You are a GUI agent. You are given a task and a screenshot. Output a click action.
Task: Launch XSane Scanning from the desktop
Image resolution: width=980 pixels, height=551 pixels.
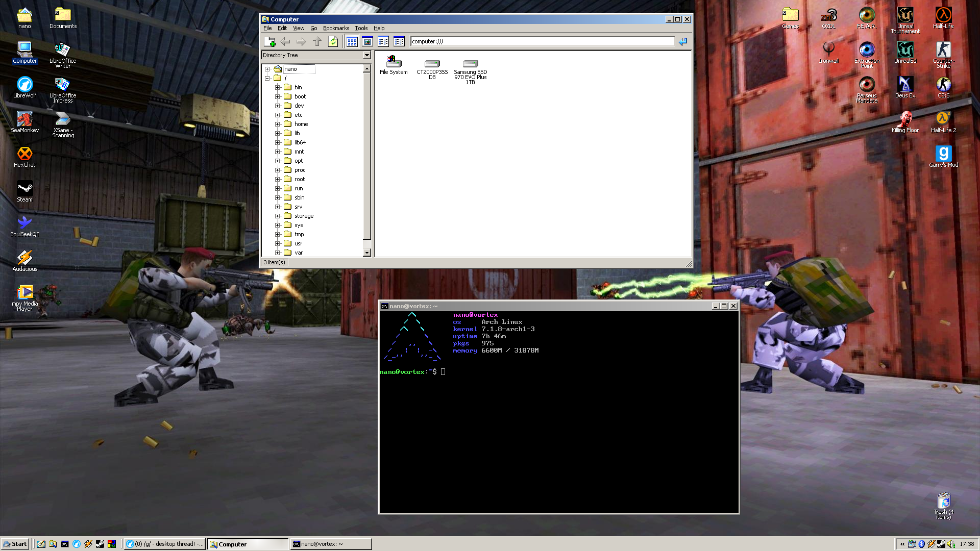click(63, 124)
